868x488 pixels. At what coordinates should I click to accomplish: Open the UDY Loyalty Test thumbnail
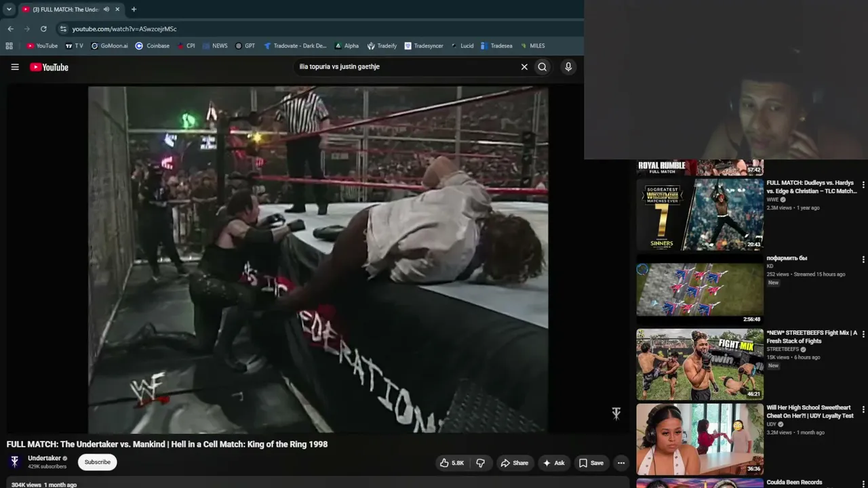coord(700,439)
